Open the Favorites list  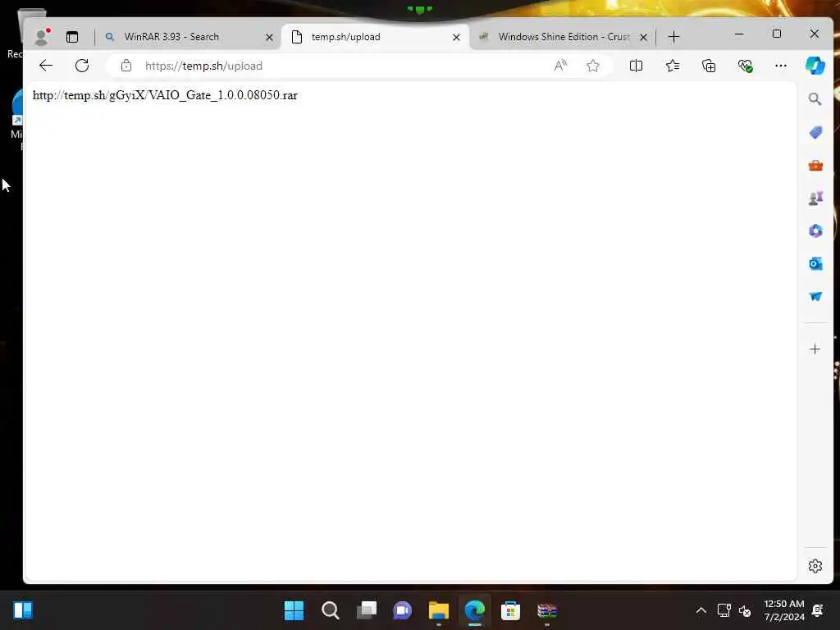coord(673,66)
